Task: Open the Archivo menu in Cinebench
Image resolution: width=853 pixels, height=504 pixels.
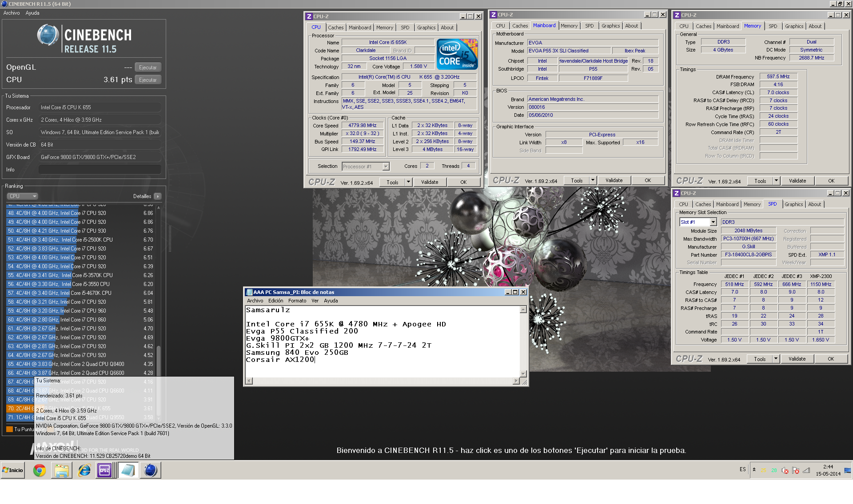Action: pos(12,13)
